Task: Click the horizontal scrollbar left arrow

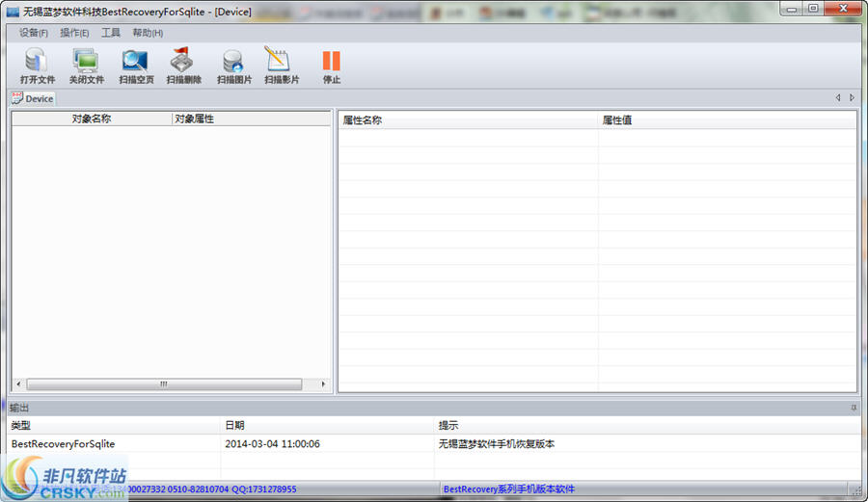Action: point(19,383)
